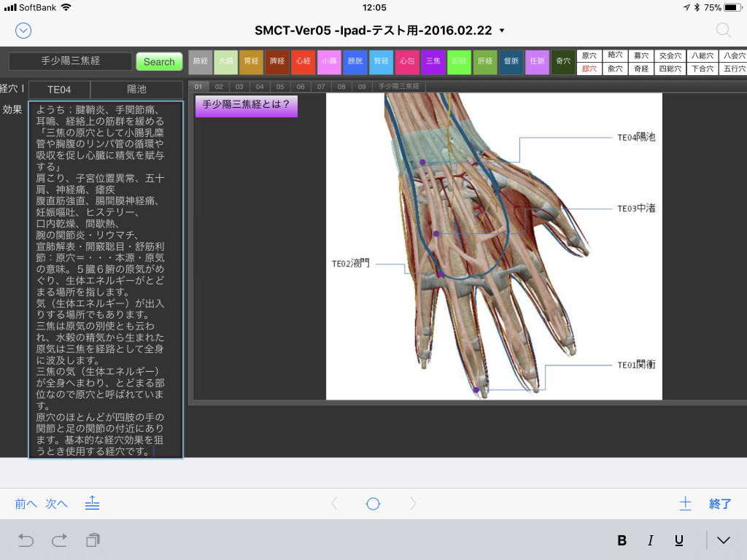The image size is (747, 560).
Task: Tap the search magnifier icon
Action: (x=723, y=30)
